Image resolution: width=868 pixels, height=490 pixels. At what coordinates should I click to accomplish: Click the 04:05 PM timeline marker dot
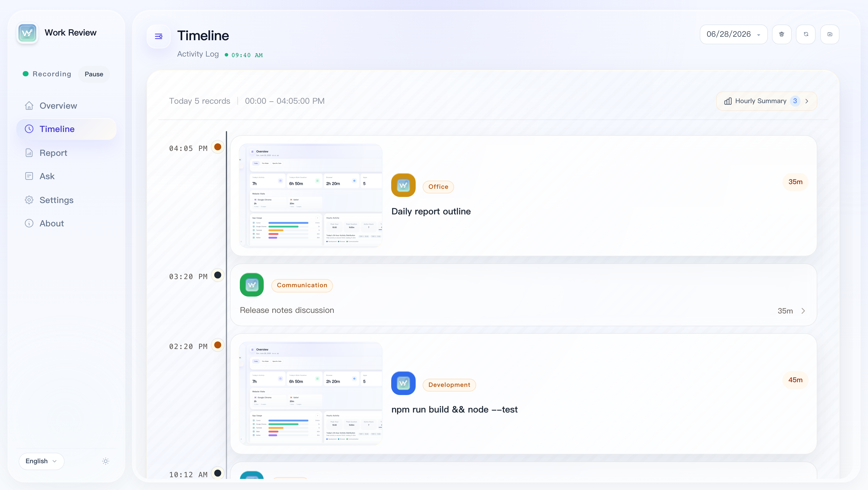point(218,147)
